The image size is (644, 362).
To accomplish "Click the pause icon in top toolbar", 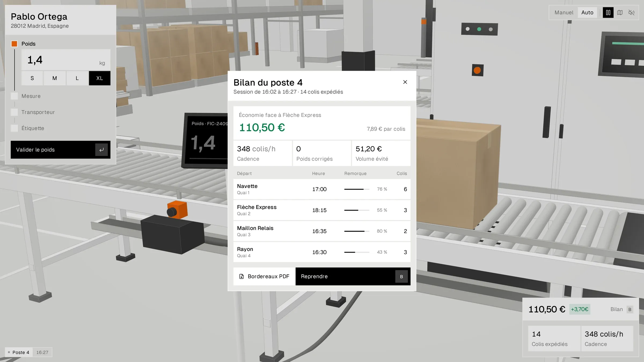I will point(608,13).
